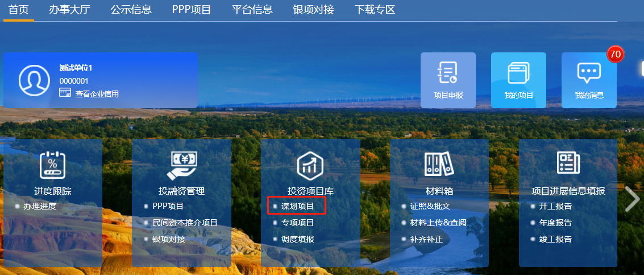Switch to 办事大厅 tab
Image resolution: width=644 pixels, height=275 pixels.
pos(69,10)
